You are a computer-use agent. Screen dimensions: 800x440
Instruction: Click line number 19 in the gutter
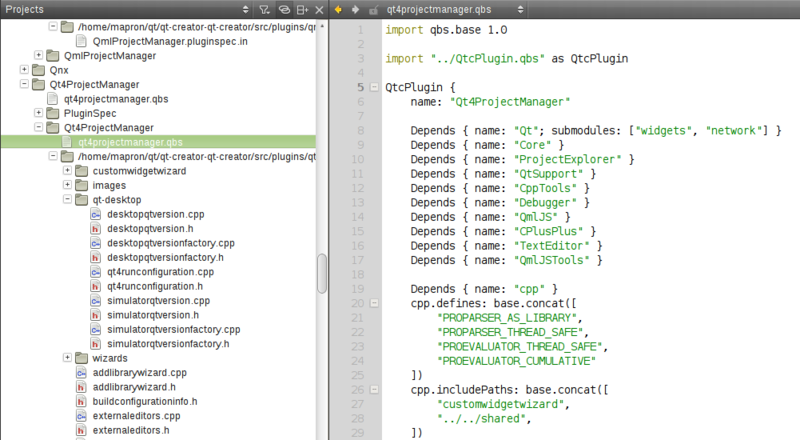(358, 289)
